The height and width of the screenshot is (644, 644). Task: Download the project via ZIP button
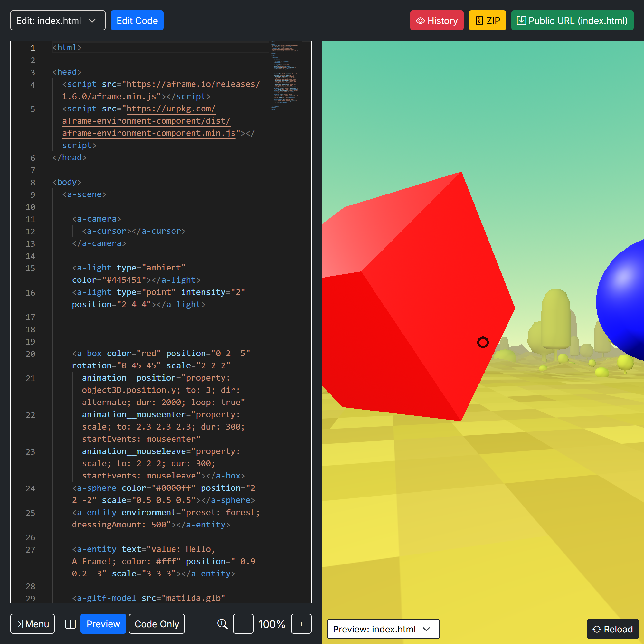(487, 21)
